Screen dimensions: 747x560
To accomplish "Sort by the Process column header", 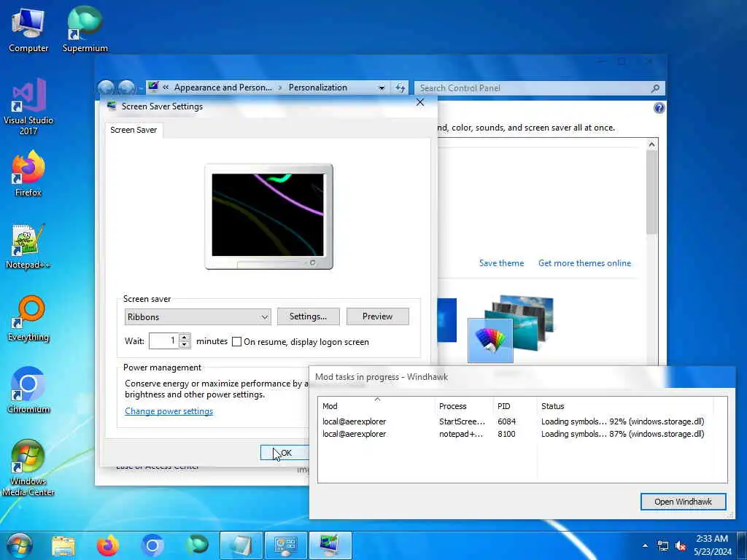I will click(x=463, y=405).
